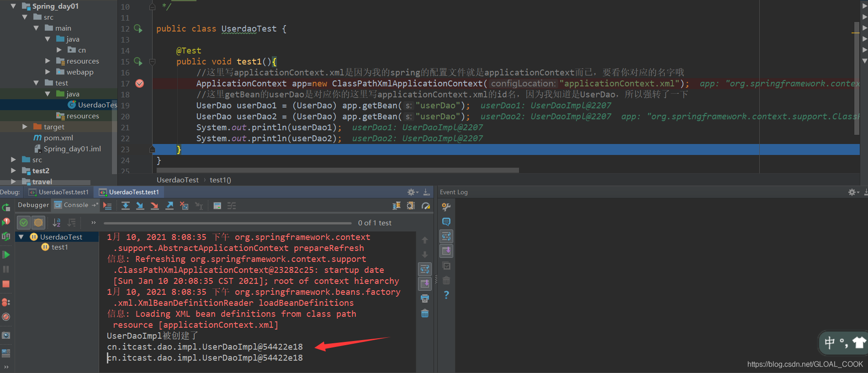Click Threads view icon in debug toolbar
Image resolution: width=868 pixels, height=373 pixels.
(x=397, y=206)
